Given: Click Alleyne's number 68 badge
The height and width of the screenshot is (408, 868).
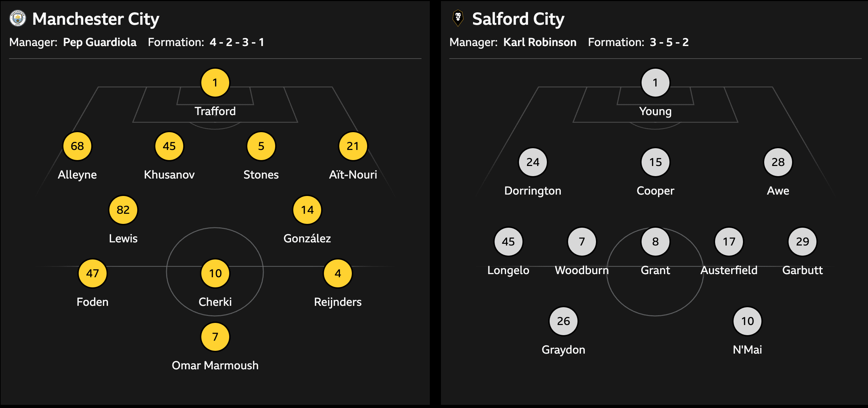Looking at the screenshot, I should coord(77,146).
